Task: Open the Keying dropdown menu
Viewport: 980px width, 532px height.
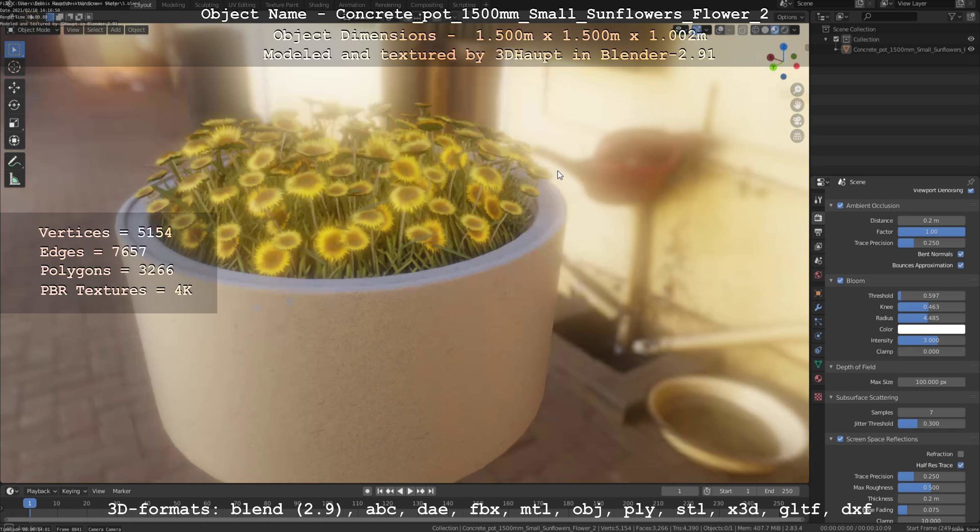Action: pos(74,491)
